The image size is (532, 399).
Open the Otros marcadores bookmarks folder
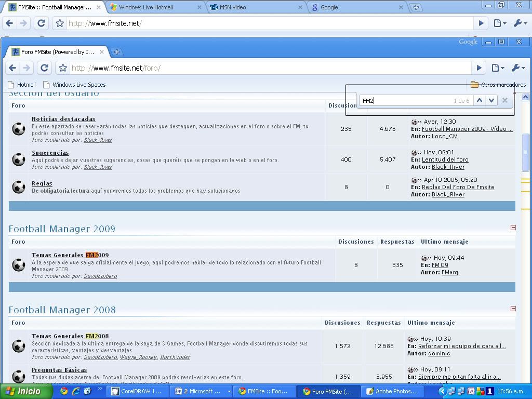click(498, 85)
